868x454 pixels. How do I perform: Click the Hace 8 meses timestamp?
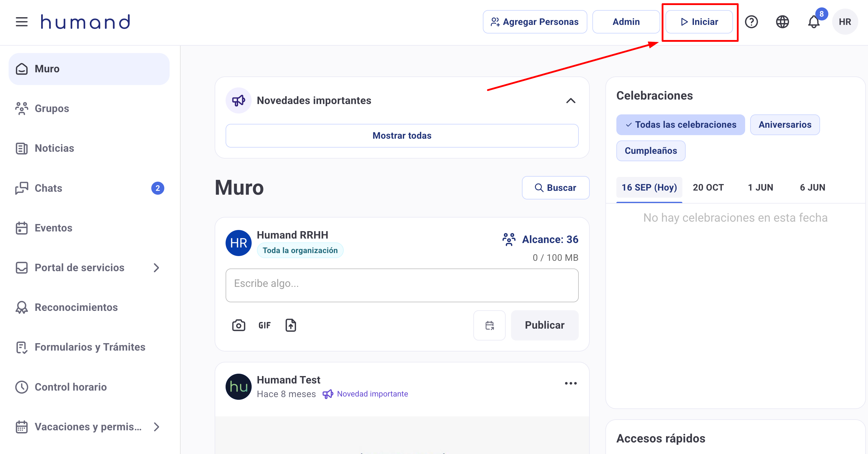(286, 394)
